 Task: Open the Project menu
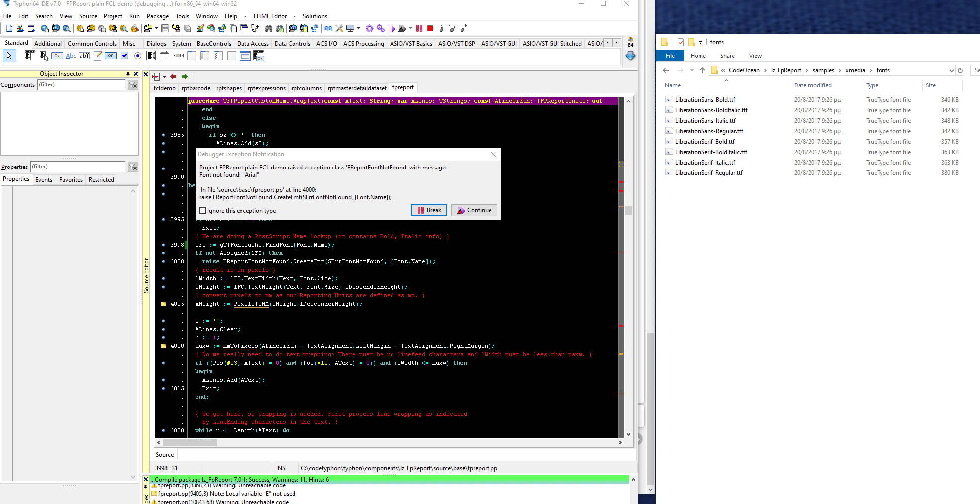click(x=113, y=16)
